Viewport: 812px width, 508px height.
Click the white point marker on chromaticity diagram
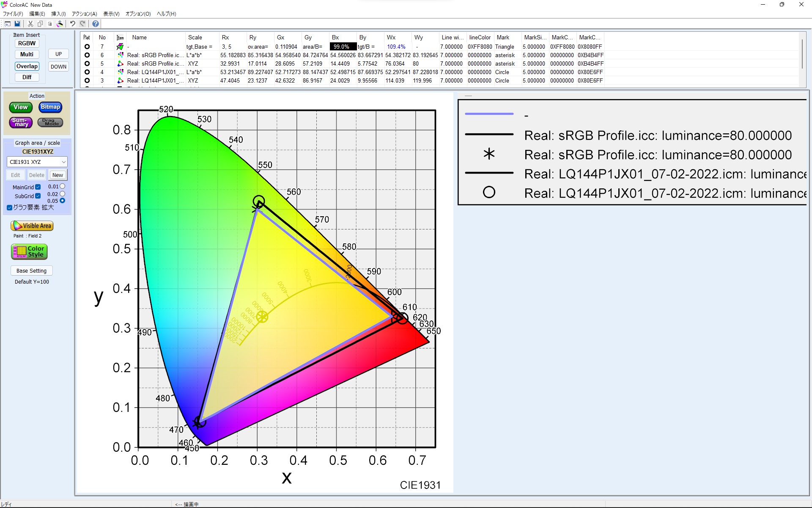coord(262,317)
